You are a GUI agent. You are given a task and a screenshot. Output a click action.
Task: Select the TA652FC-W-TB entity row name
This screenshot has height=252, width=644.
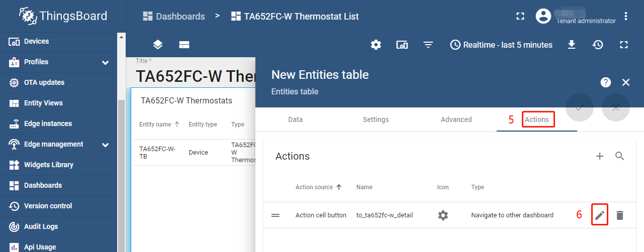pyautogui.click(x=157, y=152)
